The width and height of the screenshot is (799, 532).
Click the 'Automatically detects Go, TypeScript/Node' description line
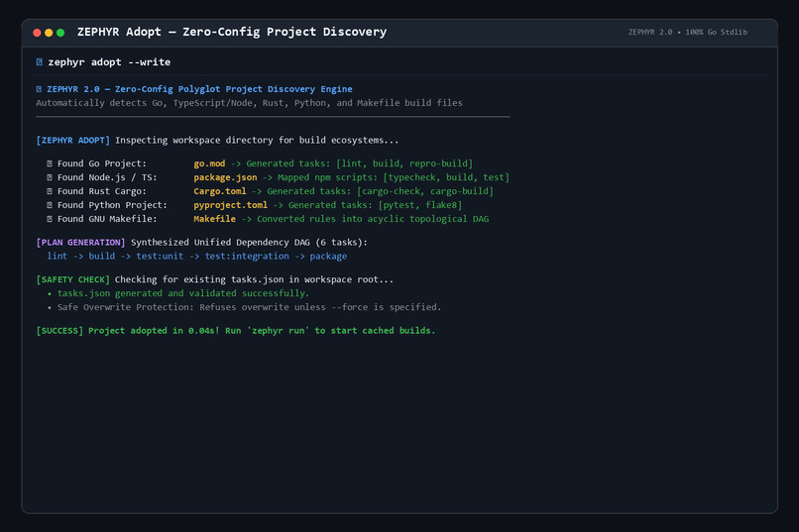point(249,103)
